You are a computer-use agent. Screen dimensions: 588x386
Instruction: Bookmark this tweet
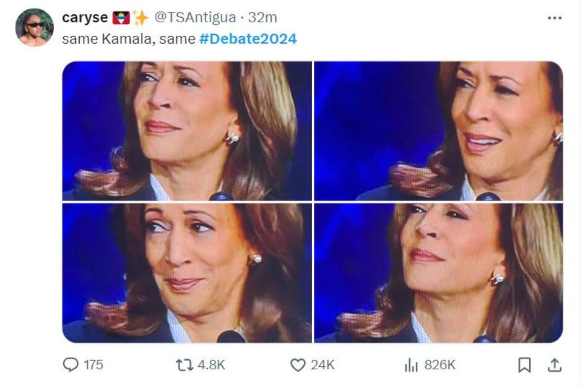[x=524, y=366]
